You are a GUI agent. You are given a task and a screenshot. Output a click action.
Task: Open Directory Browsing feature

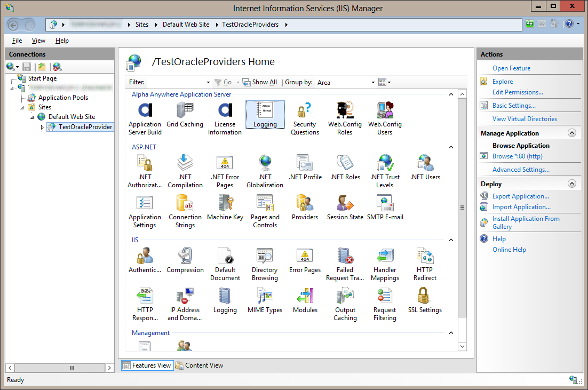[265, 265]
